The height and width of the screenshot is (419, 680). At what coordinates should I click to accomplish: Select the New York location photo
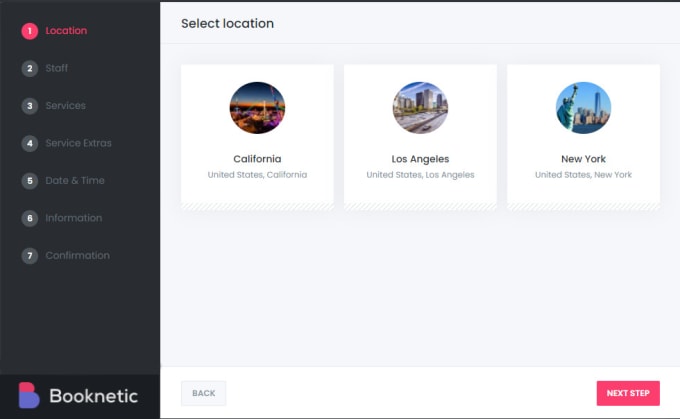click(x=583, y=108)
